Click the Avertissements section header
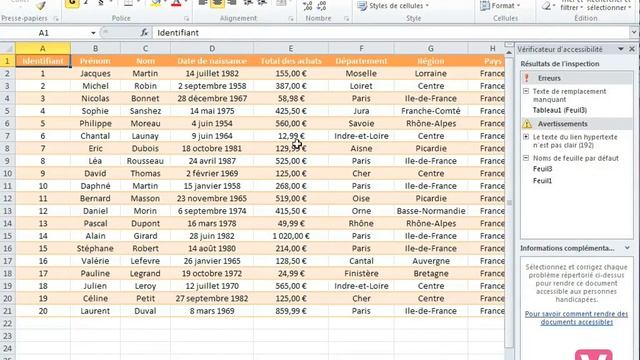Image resolution: width=640 pixels, height=360 pixels. click(x=576, y=124)
